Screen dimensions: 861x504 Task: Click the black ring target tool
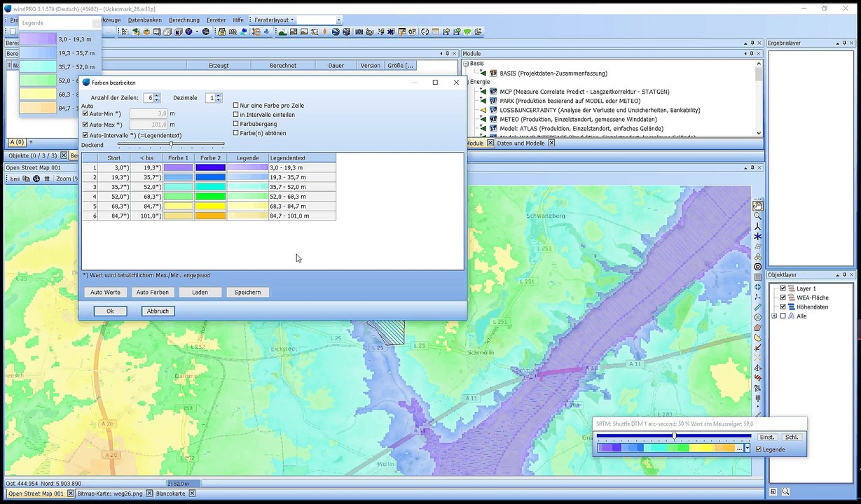pyautogui.click(x=757, y=267)
